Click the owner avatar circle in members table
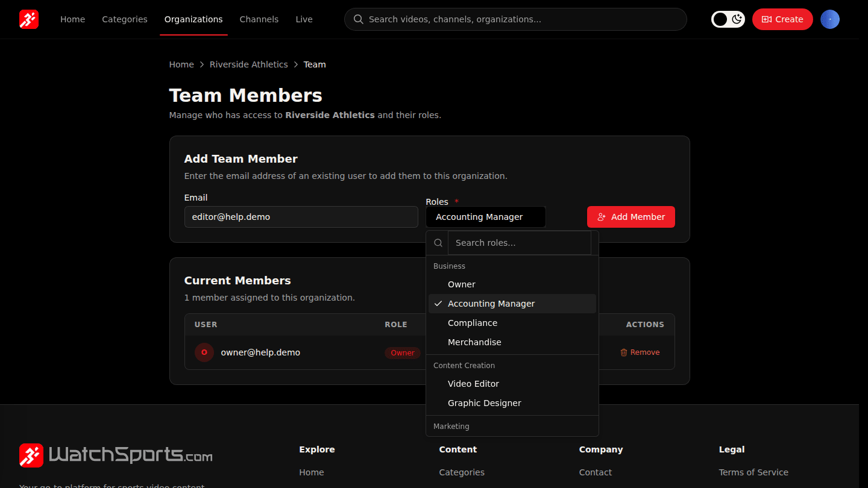The width and height of the screenshot is (868, 488). point(204,352)
